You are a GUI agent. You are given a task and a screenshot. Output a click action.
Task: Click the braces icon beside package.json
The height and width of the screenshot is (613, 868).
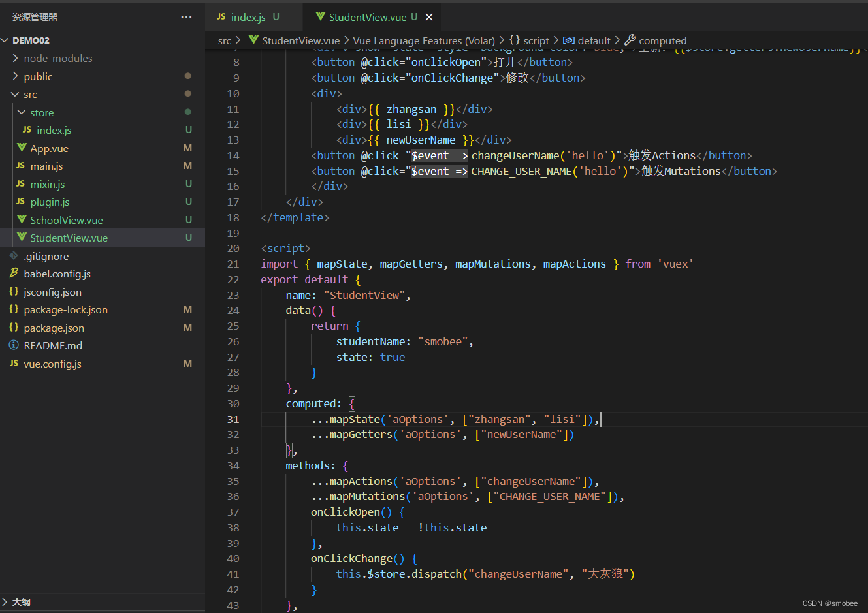click(14, 327)
